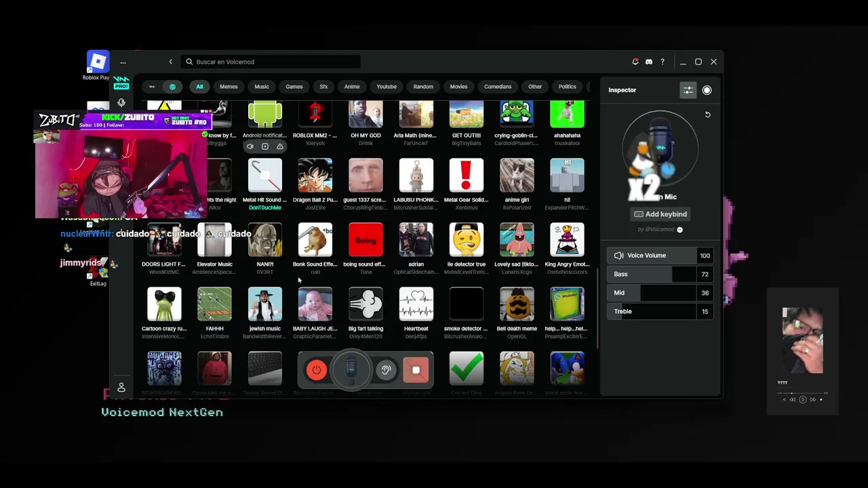Play the Aria Math sound

[x=416, y=115]
